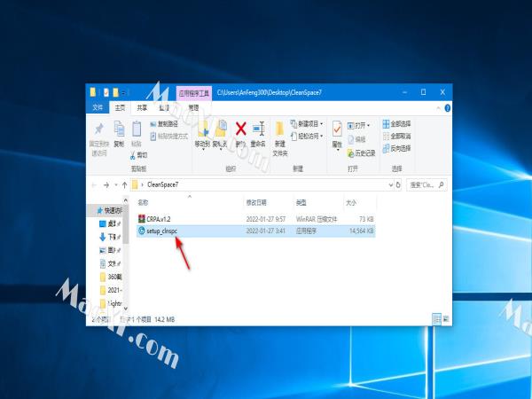Click 粘贴快捷方式 (Paste shortcut) button
532x399 pixels.
click(x=168, y=136)
